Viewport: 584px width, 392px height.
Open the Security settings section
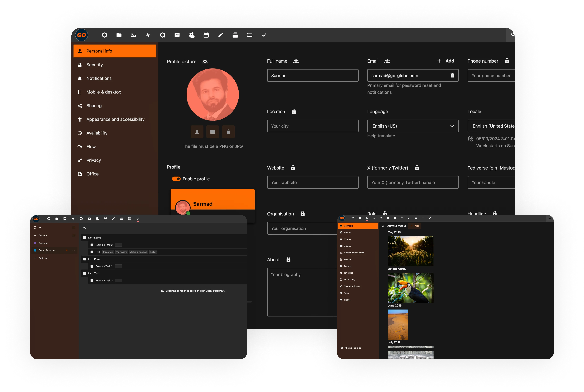pyautogui.click(x=115, y=65)
